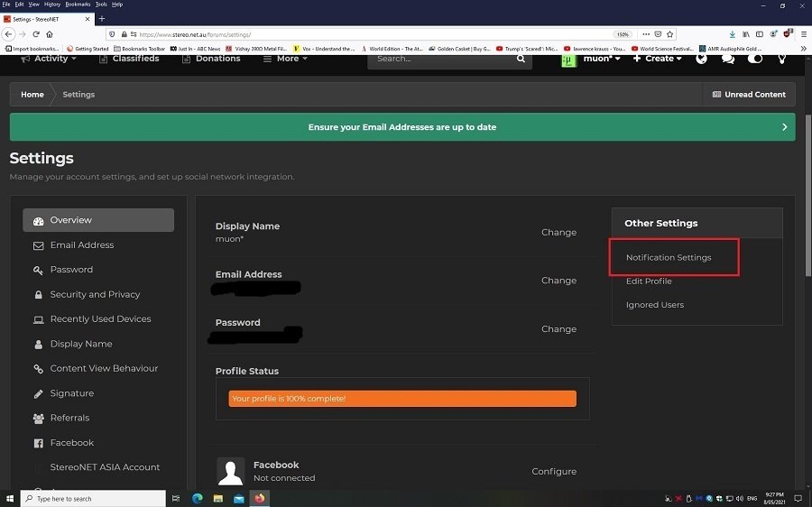Image resolution: width=812 pixels, height=507 pixels.
Task: Open the Bookmarks menu in menu bar
Action: pos(78,5)
